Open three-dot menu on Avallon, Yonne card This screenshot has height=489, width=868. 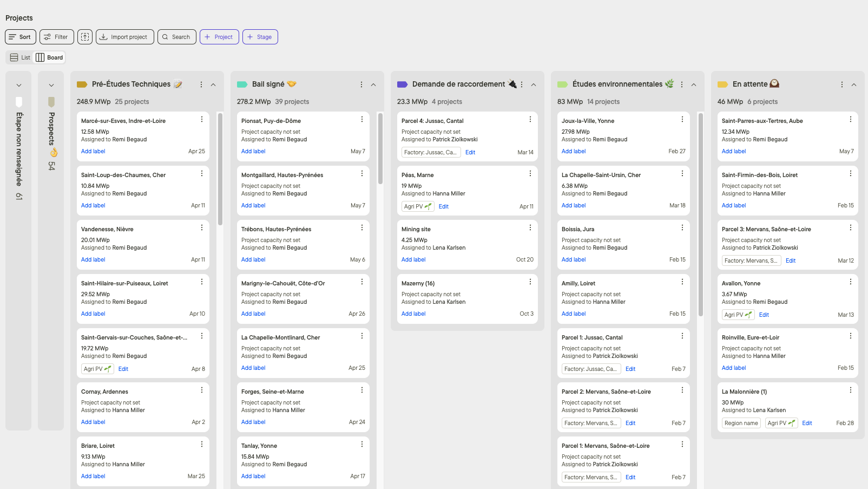coord(850,282)
